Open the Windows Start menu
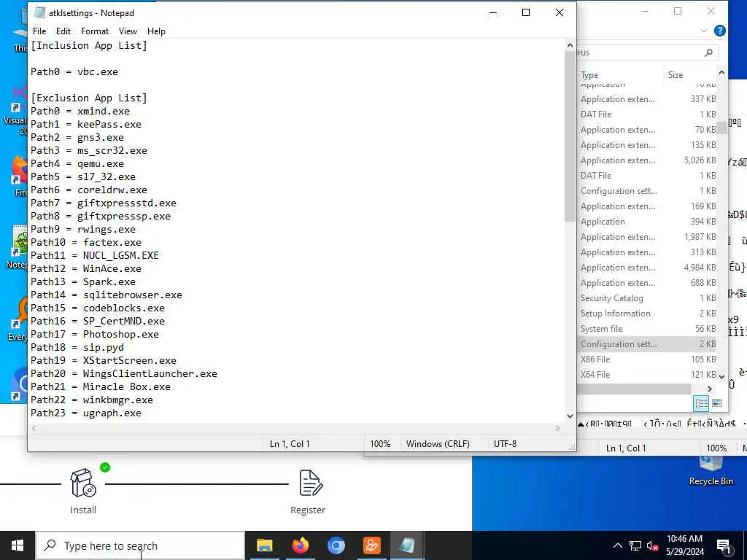This screenshot has height=560, width=747. tap(18, 545)
